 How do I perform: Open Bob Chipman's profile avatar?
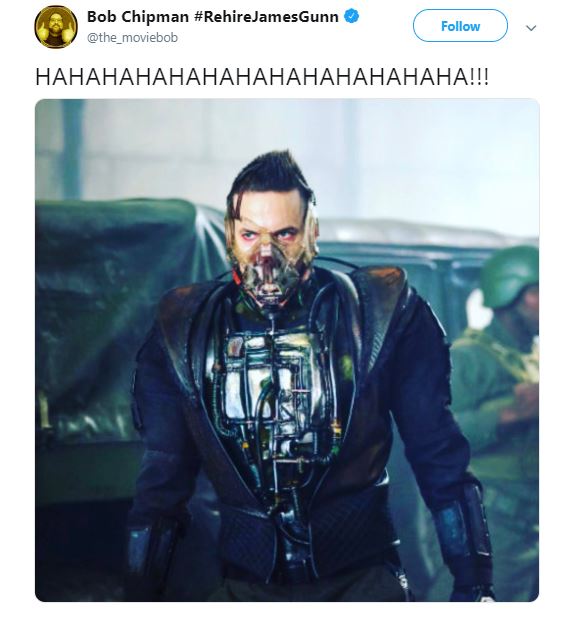(56, 27)
